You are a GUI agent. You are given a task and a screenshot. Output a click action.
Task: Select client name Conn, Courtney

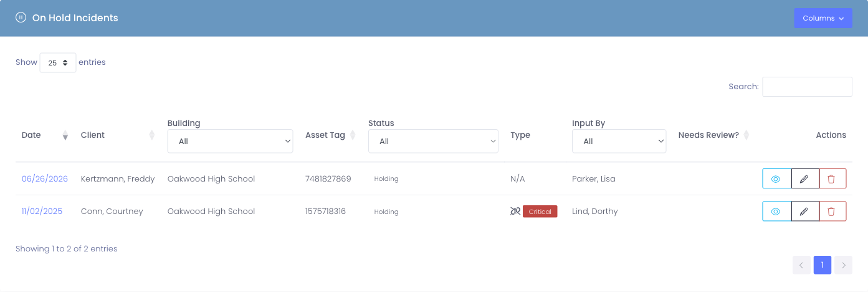pos(112,212)
